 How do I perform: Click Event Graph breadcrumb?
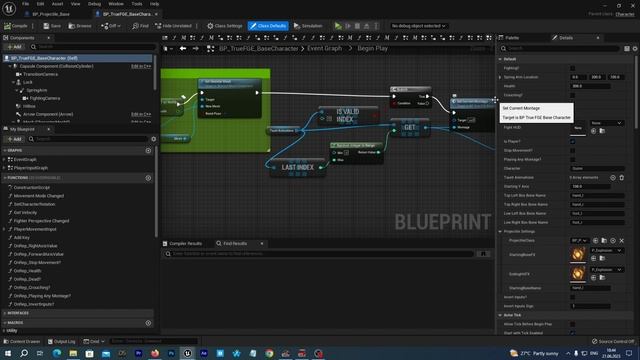click(324, 49)
